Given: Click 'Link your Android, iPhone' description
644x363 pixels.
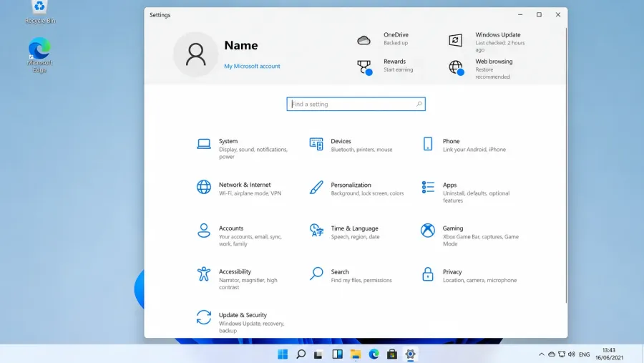Looking at the screenshot, I should tap(474, 150).
